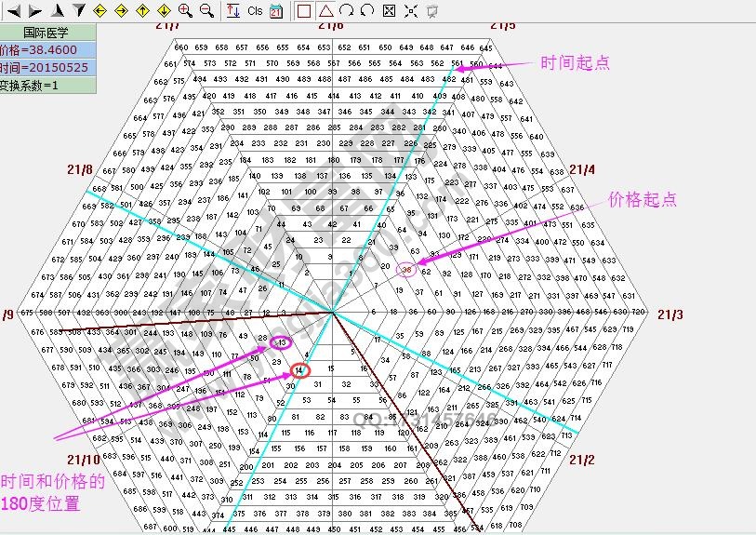This screenshot has height=535, width=756.
Task: Click the counter-clockwise rotate icon
Action: 367,10
